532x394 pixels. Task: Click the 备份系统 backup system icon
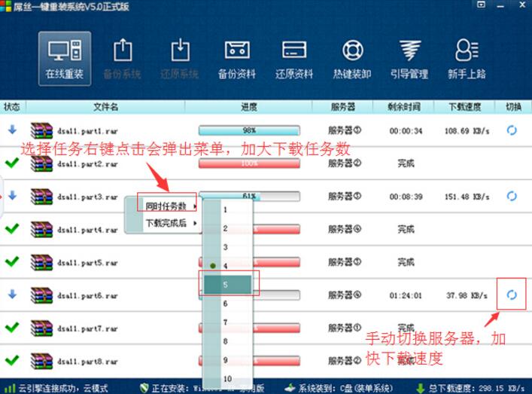pos(122,58)
